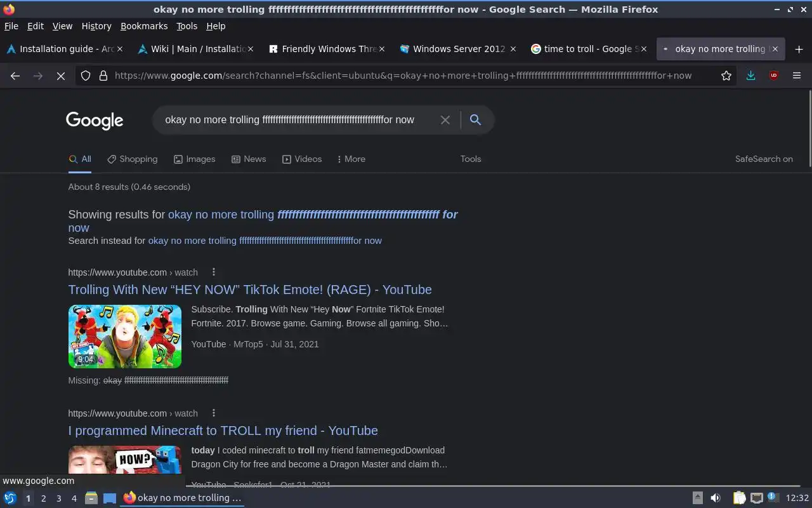812x508 pixels.
Task: Switch to workspace 2
Action: click(x=43, y=498)
